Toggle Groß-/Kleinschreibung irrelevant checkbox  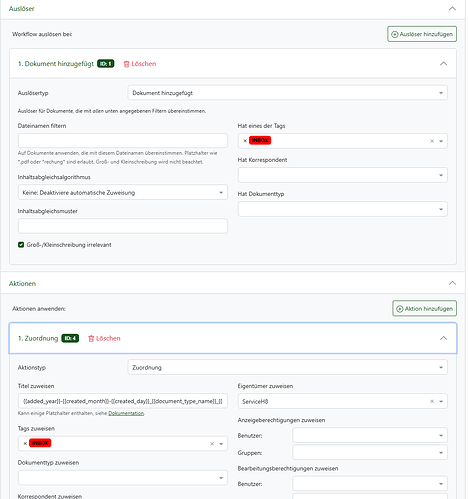click(x=21, y=245)
